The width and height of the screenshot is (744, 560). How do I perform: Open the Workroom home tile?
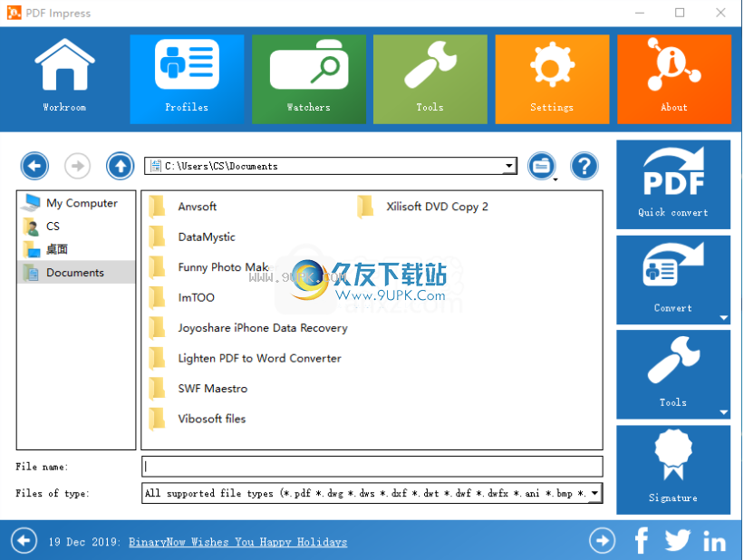pos(65,79)
